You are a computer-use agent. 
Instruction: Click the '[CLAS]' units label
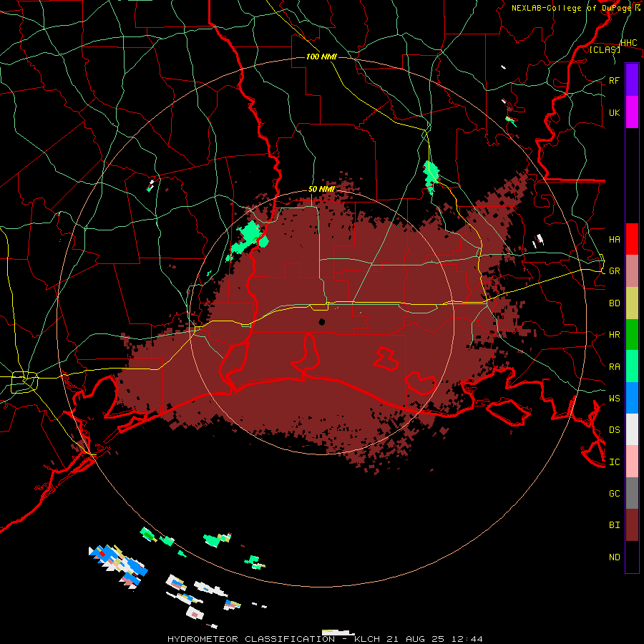click(x=604, y=49)
